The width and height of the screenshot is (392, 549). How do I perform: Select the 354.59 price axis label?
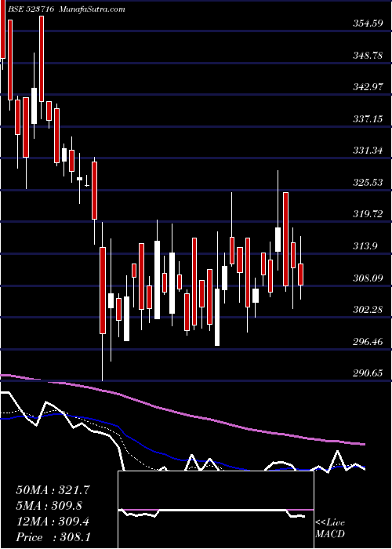pyautogui.click(x=367, y=24)
